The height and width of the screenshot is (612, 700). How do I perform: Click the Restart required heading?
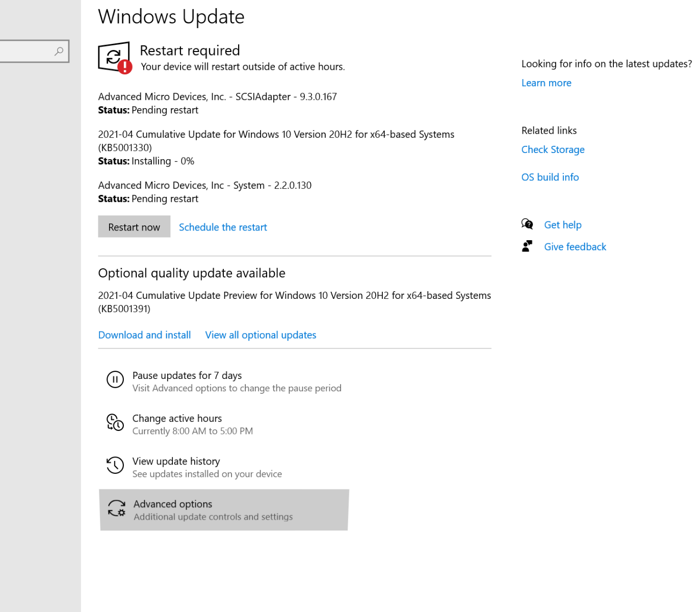click(x=190, y=50)
